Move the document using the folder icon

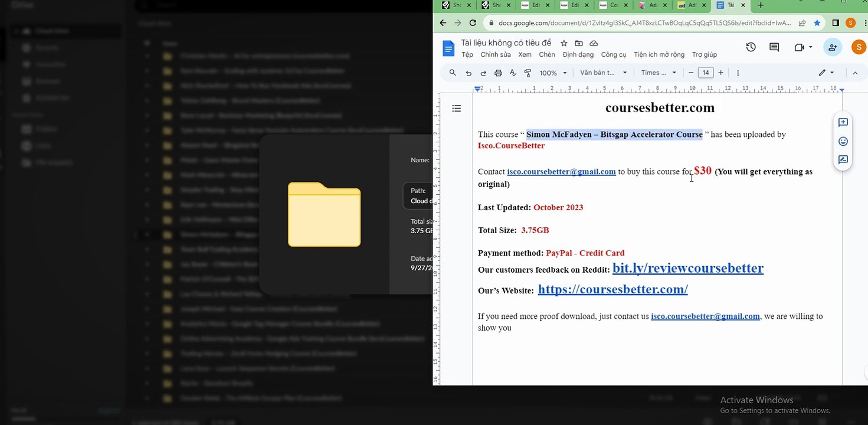click(579, 43)
